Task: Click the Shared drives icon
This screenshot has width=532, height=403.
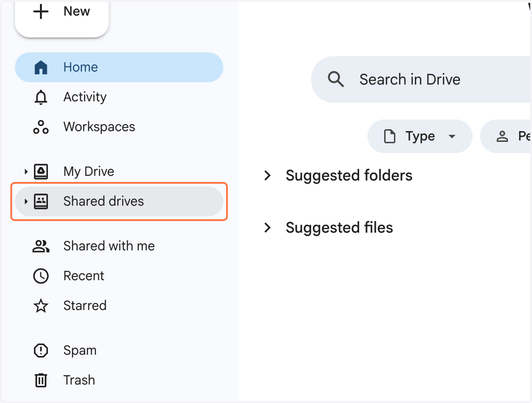Action: 41,201
